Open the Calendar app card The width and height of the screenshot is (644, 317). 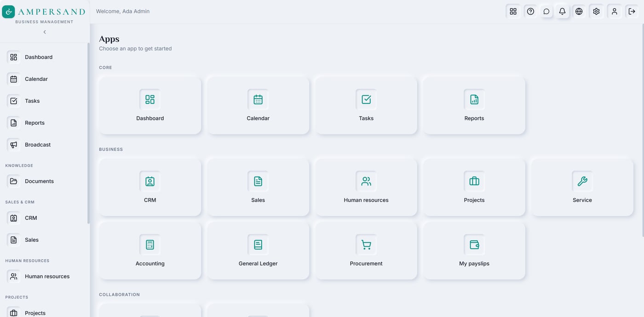pos(258,106)
